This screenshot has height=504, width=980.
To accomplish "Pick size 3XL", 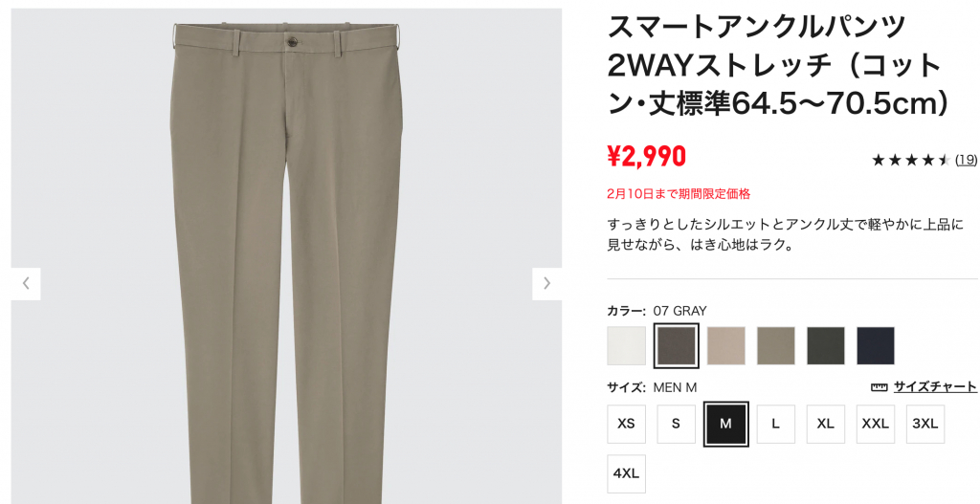I will point(925,424).
